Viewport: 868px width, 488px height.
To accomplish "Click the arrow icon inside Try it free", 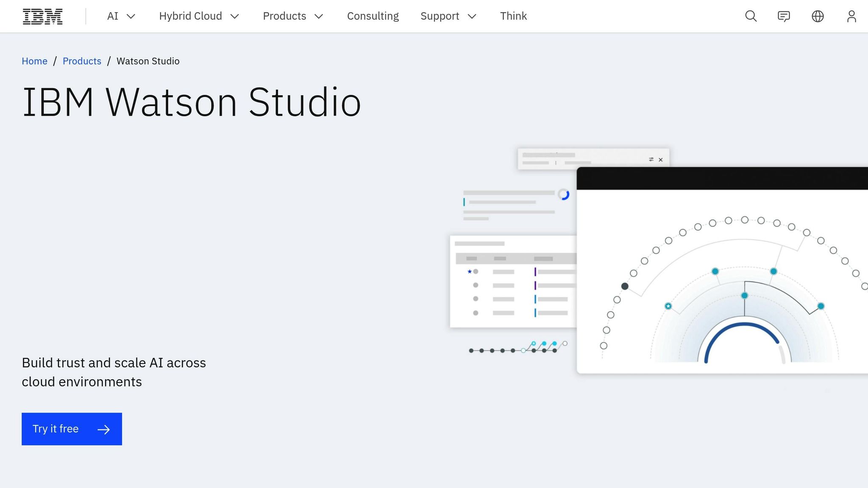I will tap(103, 429).
